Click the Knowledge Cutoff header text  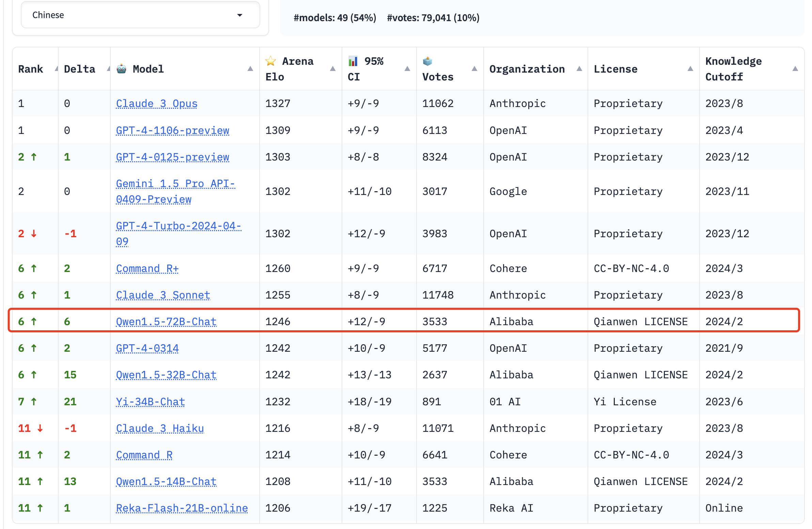tap(734, 69)
